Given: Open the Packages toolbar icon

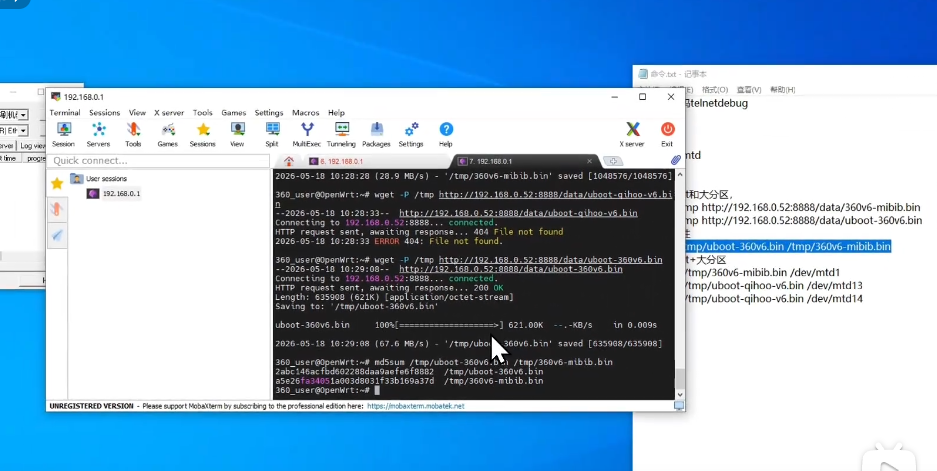Looking at the screenshot, I should click(376, 134).
